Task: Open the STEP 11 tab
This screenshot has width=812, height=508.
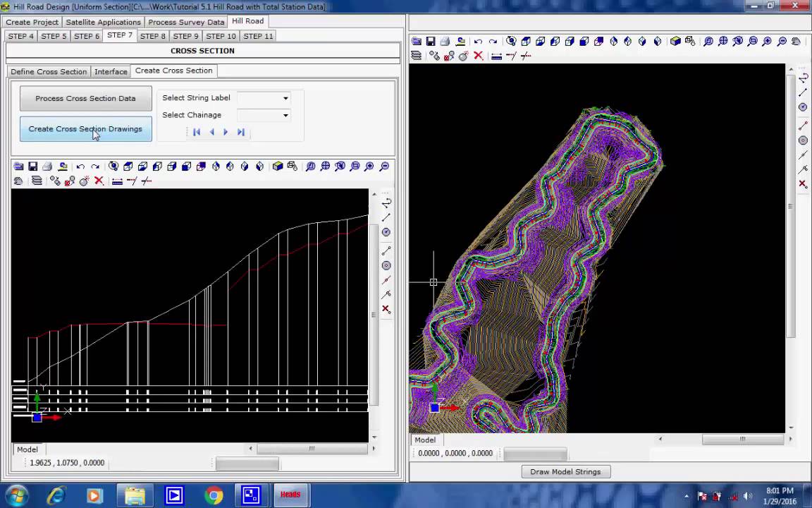Action: tap(258, 36)
